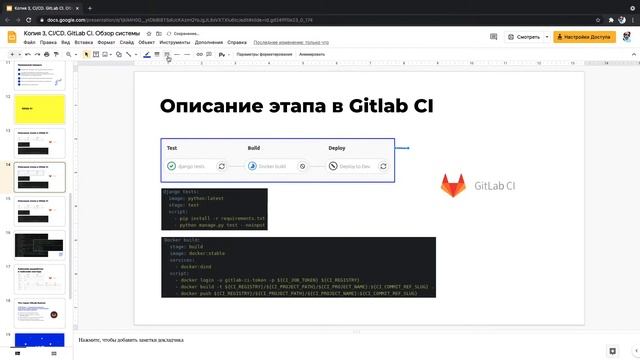
Task: Click the Add comment toolbar icon
Action: coord(209,54)
